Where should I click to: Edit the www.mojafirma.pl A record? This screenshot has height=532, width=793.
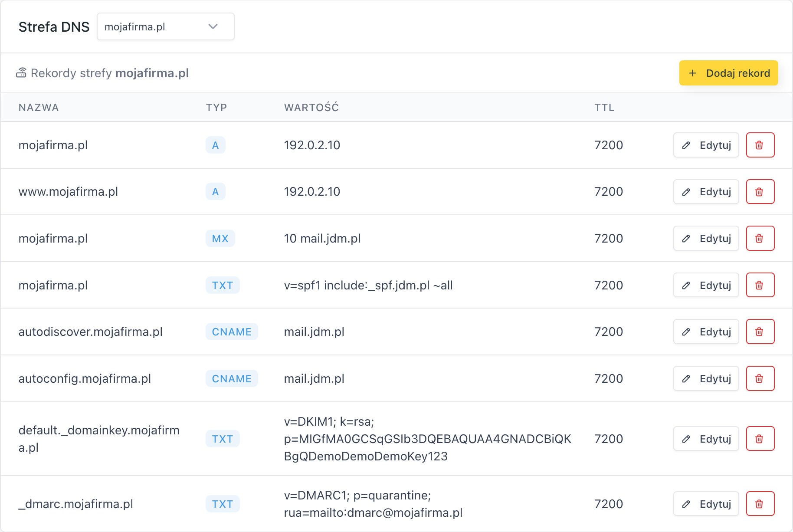tap(706, 192)
